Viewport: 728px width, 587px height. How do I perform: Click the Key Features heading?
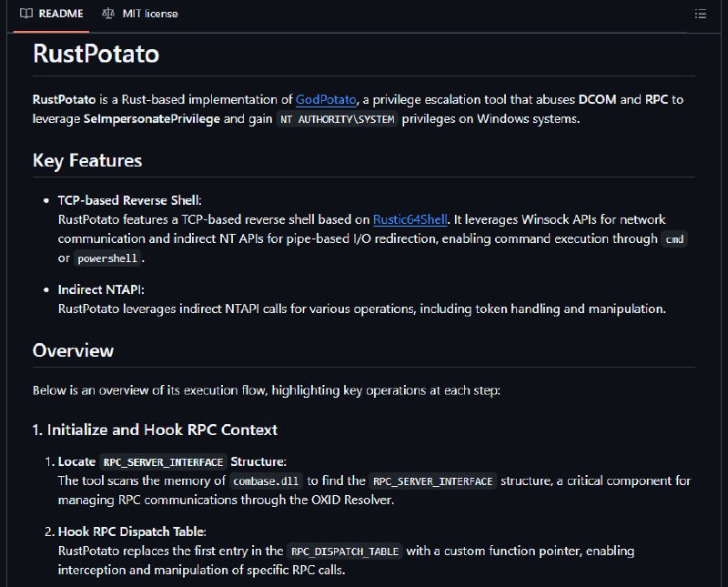[87, 161]
